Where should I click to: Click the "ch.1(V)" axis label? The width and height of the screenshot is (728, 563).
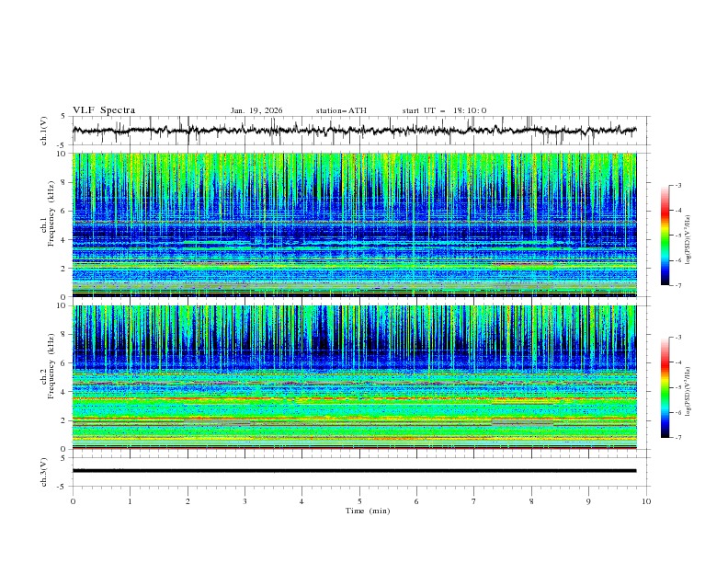[44, 131]
